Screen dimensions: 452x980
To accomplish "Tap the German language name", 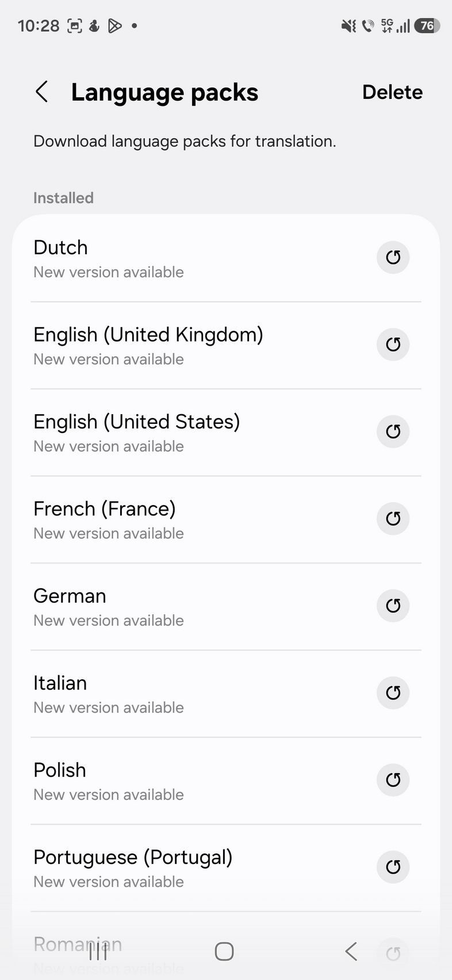I will click(x=70, y=596).
